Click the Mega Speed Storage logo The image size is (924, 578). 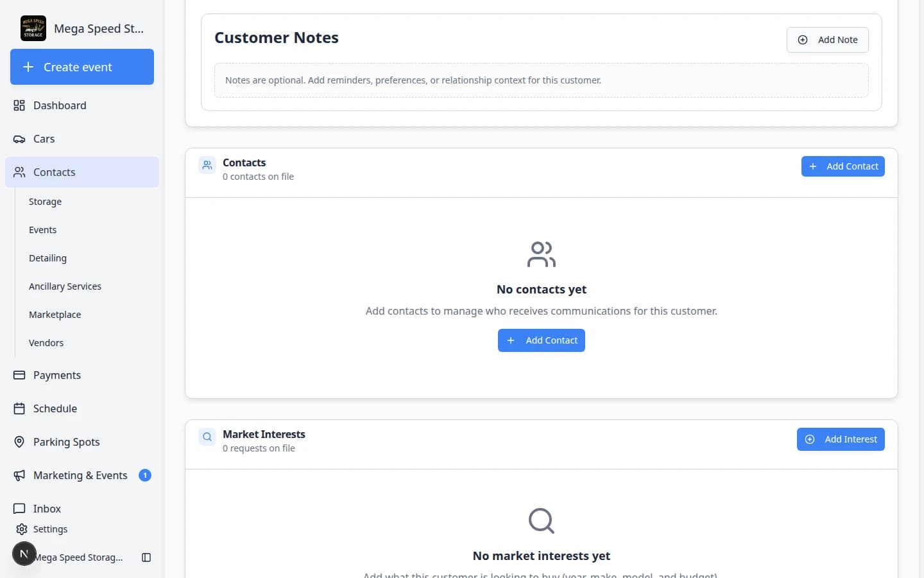point(33,28)
